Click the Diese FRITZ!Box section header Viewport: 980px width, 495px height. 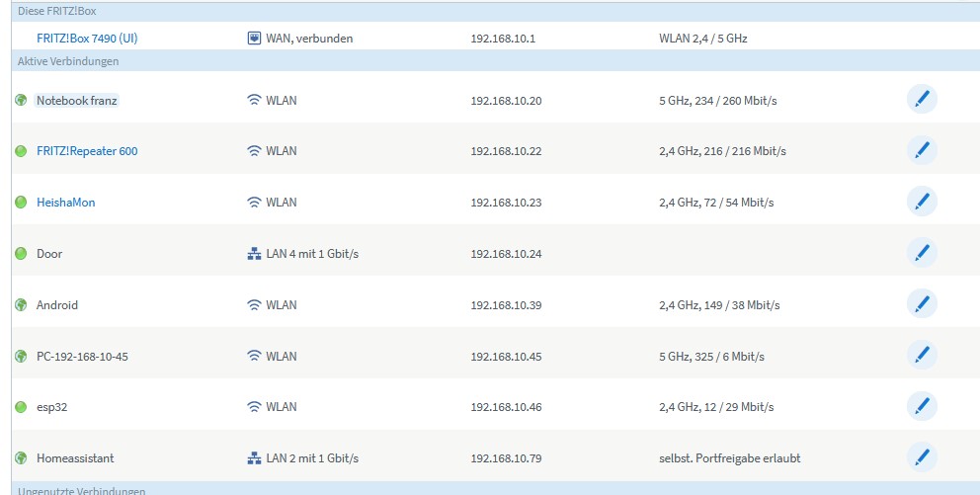[57, 11]
